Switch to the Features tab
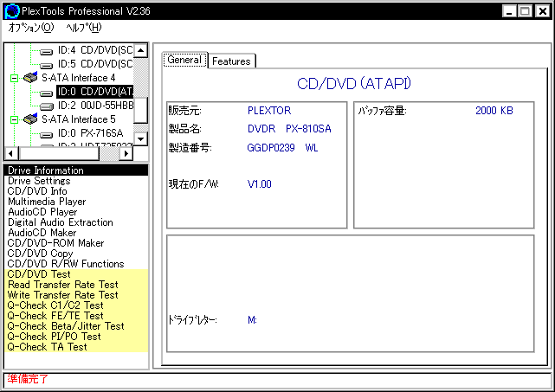Screen dimensions: 555x392 coord(231,61)
